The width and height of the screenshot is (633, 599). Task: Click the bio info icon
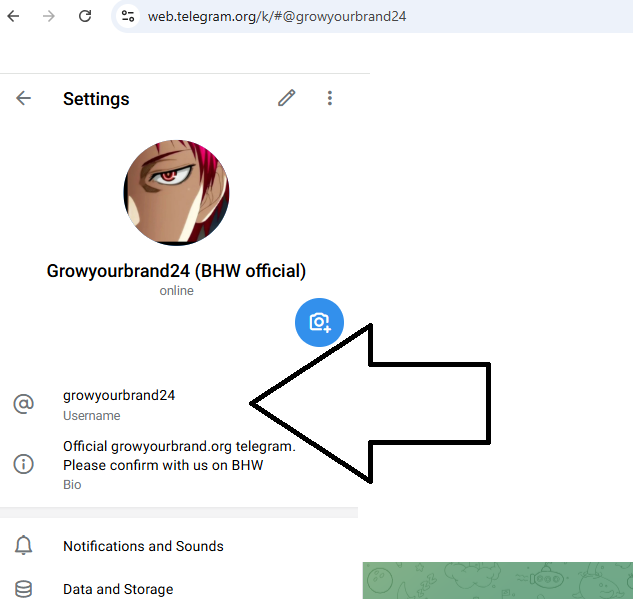[x=23, y=464]
